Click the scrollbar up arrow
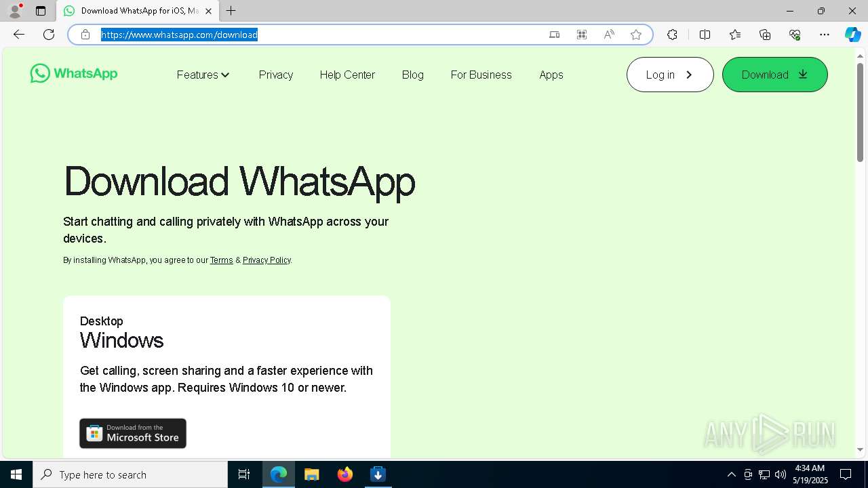Screen dimensions: 868x488 click(860, 56)
